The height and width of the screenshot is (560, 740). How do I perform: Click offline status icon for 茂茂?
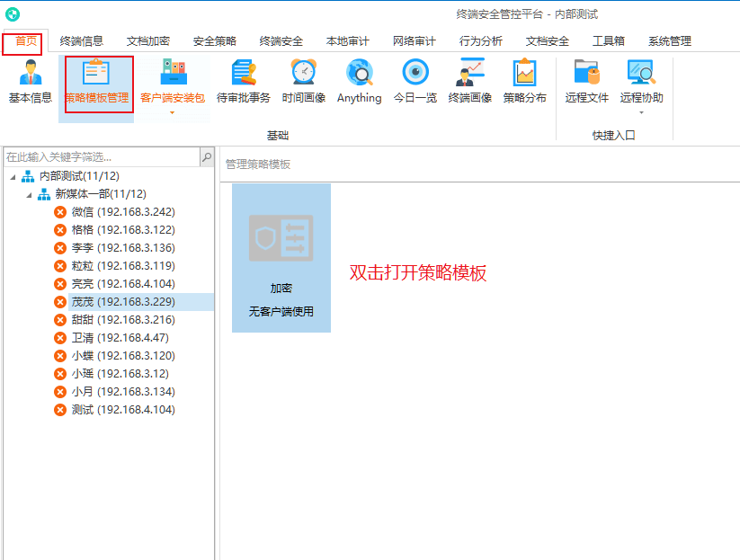pyautogui.click(x=60, y=302)
